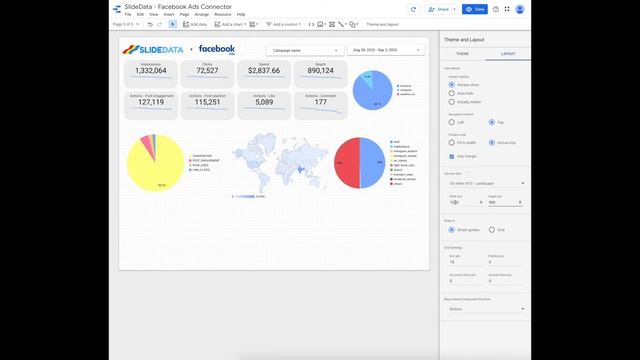Select the Auto hide header option
This screenshot has height=360, width=640.
coord(451,93)
